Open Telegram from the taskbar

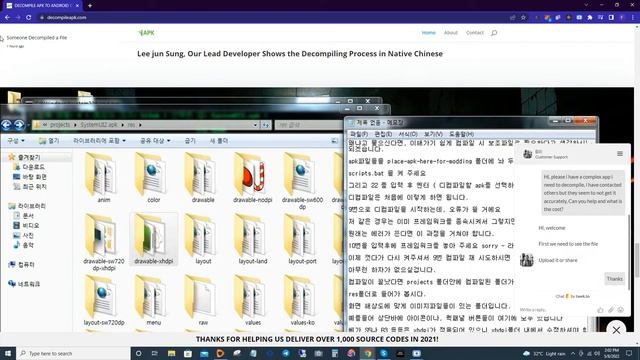pyautogui.click(x=286, y=353)
